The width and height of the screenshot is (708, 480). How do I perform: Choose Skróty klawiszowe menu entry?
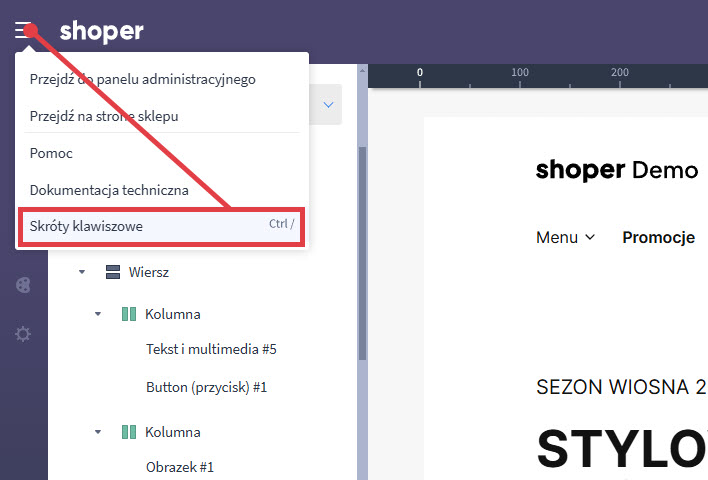162,227
